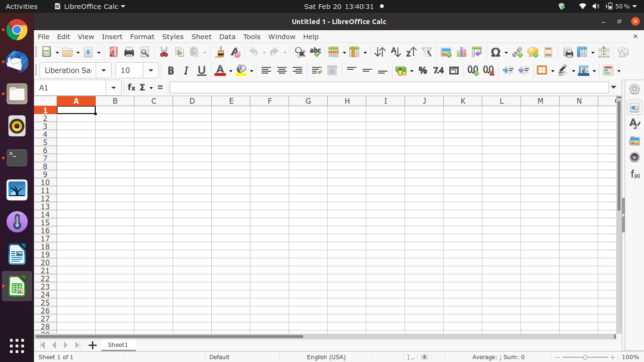This screenshot has width=644, height=362.
Task: Open the Function Wizard icon
Action: [x=132, y=88]
